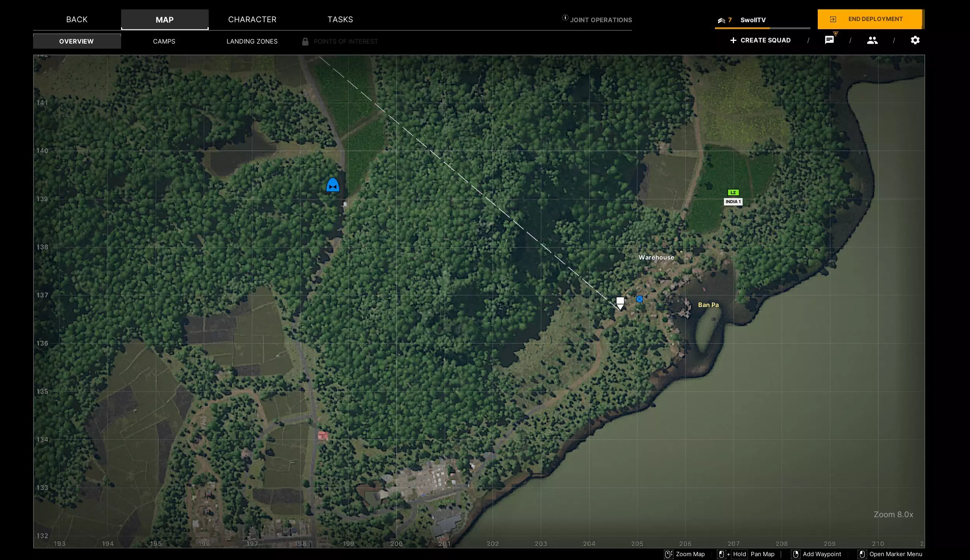Switch to the Character tab

point(252,19)
